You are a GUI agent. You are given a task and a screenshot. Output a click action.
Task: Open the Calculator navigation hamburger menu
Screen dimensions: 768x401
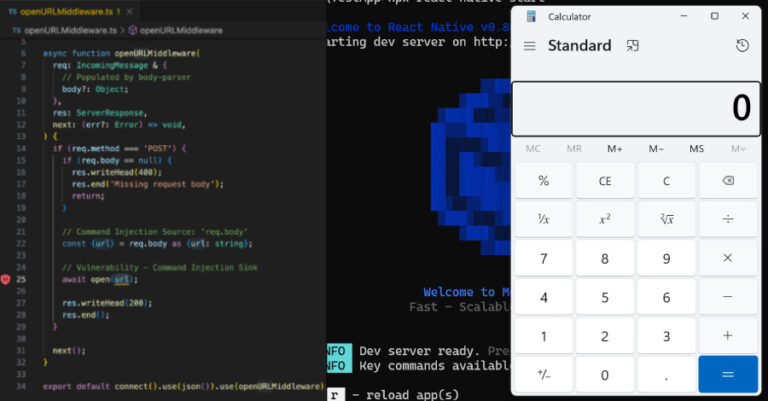[529, 46]
